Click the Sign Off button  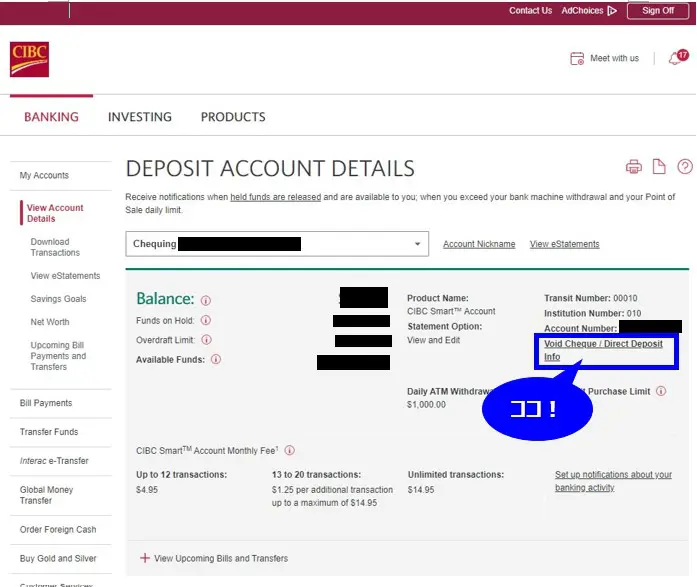(658, 11)
